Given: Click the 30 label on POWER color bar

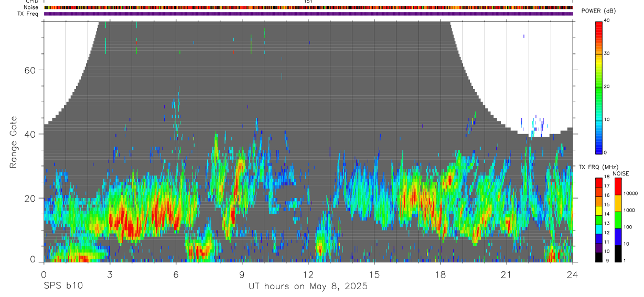Looking at the screenshot, I should click(x=607, y=53).
